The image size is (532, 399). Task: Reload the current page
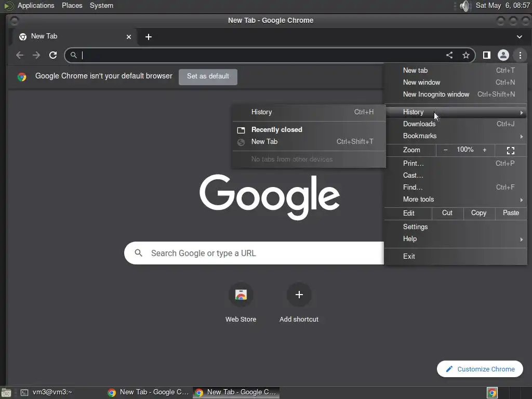(x=53, y=55)
